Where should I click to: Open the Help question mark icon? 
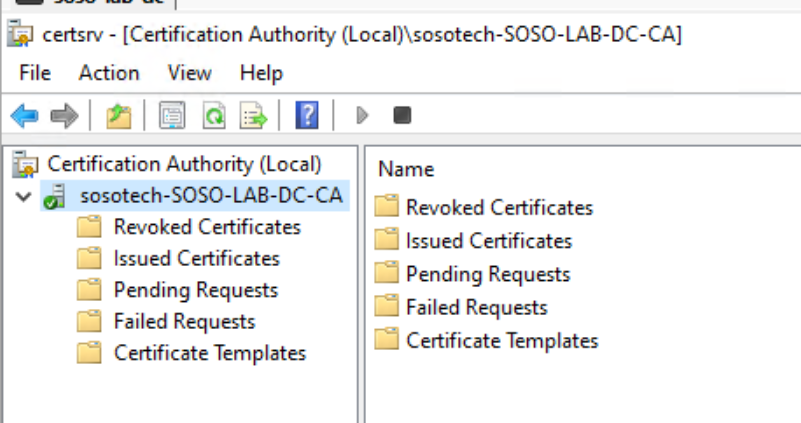[307, 116]
